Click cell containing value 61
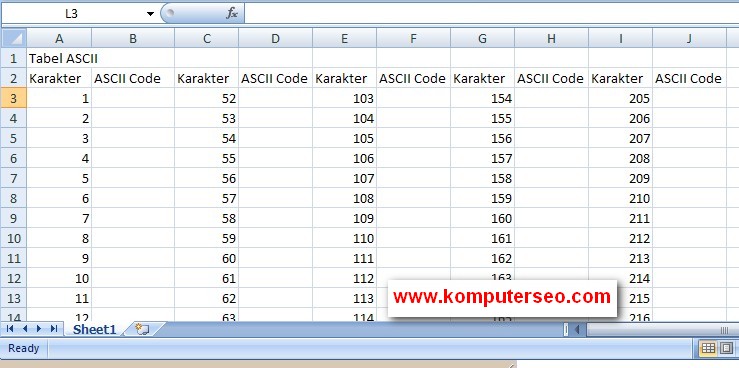This screenshot has width=739, height=368. [206, 278]
